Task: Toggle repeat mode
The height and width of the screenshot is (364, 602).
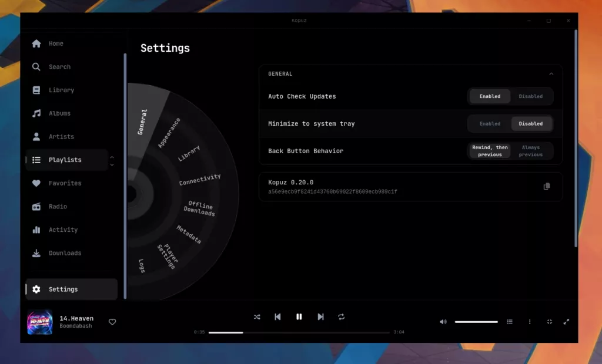Action: tap(342, 317)
